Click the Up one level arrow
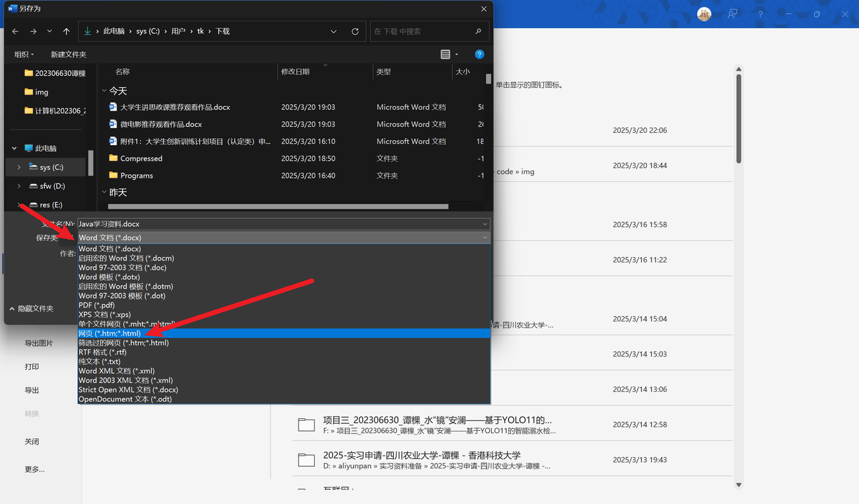 click(x=66, y=32)
